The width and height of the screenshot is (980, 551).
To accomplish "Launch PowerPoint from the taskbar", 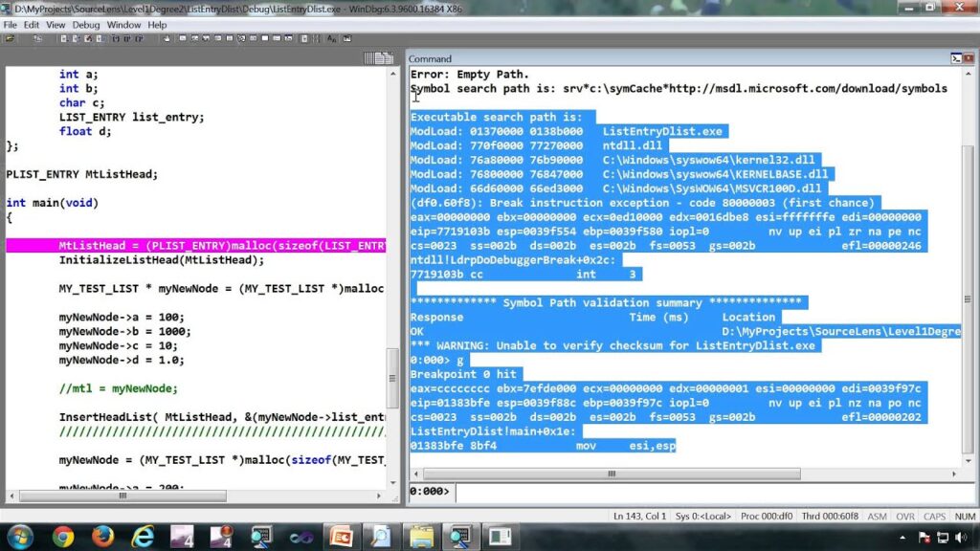I will point(340,538).
